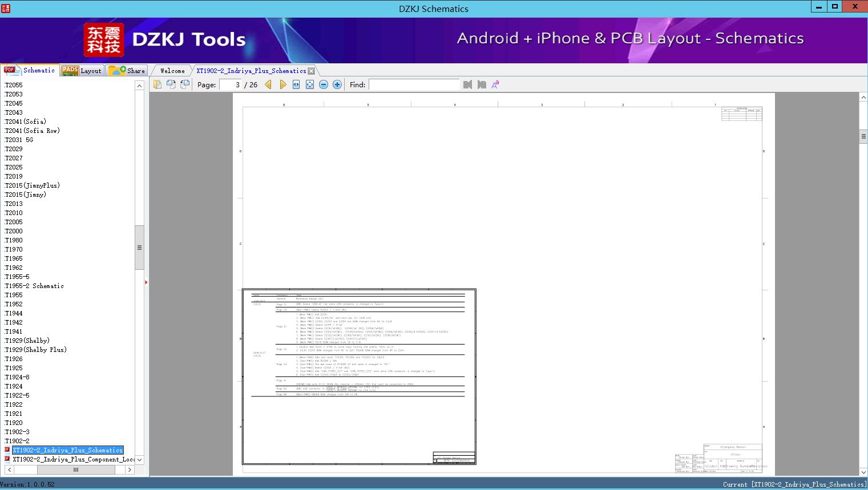Switch to the PADS Layout tab
This screenshot has height=490, width=868.
click(82, 70)
